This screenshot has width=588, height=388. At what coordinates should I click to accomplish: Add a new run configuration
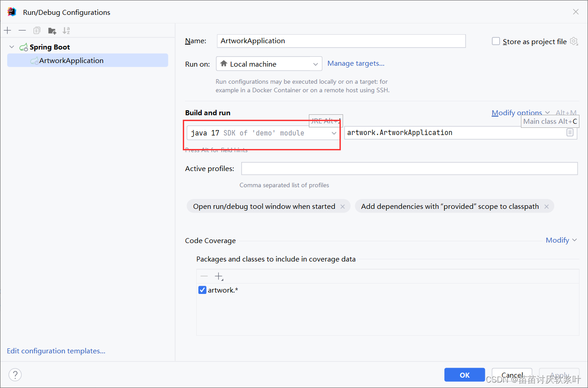pos(7,30)
